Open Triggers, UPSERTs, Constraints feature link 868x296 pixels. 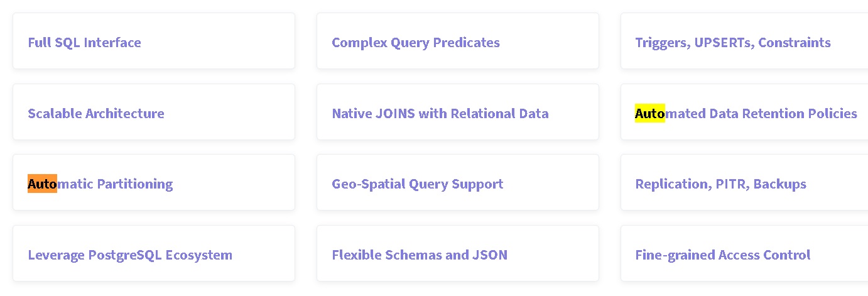click(x=732, y=43)
